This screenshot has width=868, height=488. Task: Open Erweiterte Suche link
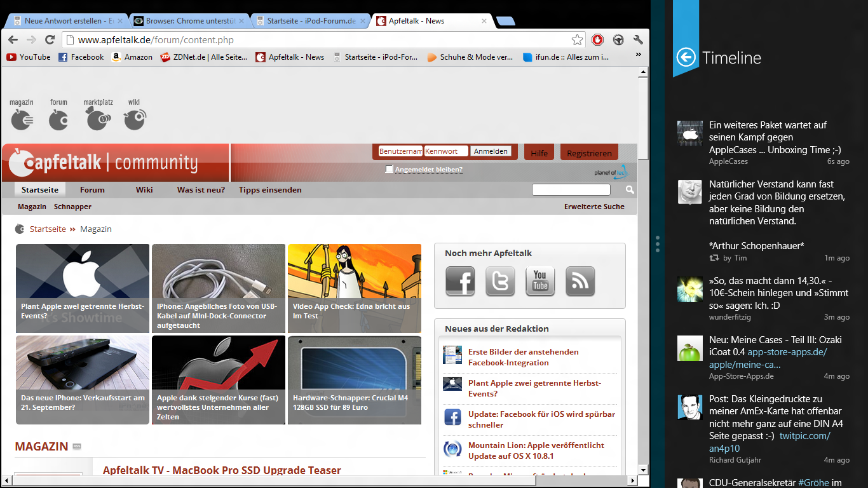[x=594, y=207]
